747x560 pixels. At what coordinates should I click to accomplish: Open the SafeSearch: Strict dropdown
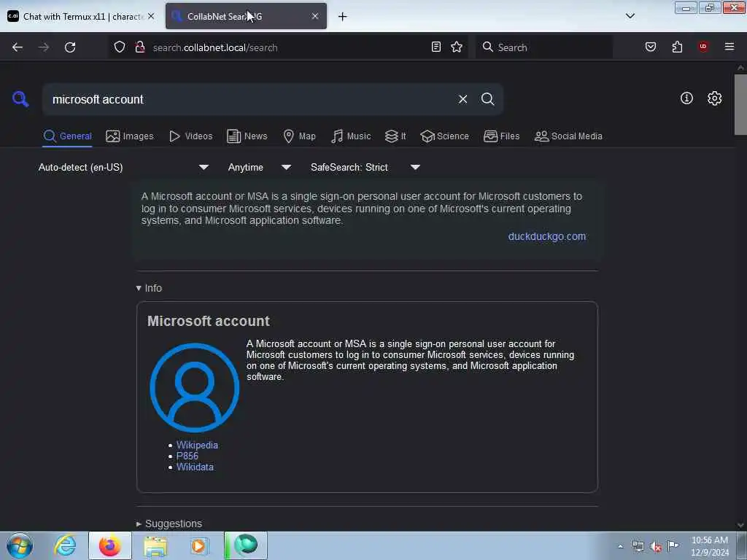(365, 168)
